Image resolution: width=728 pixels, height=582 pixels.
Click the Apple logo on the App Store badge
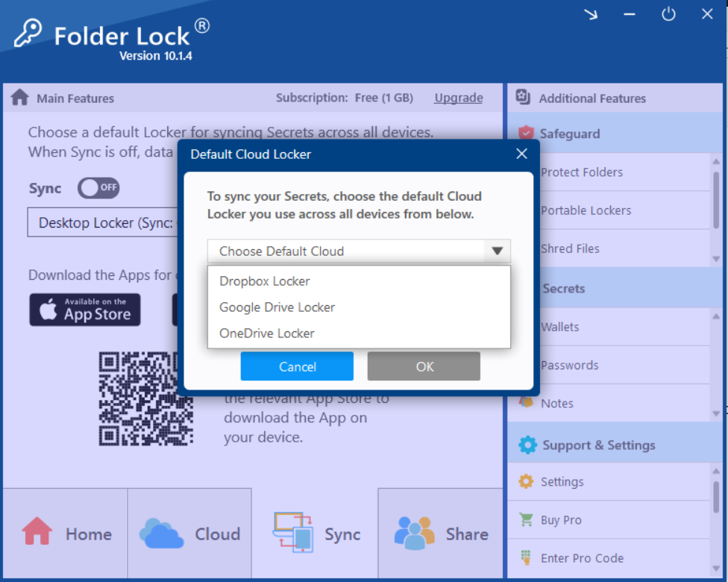tap(48, 310)
